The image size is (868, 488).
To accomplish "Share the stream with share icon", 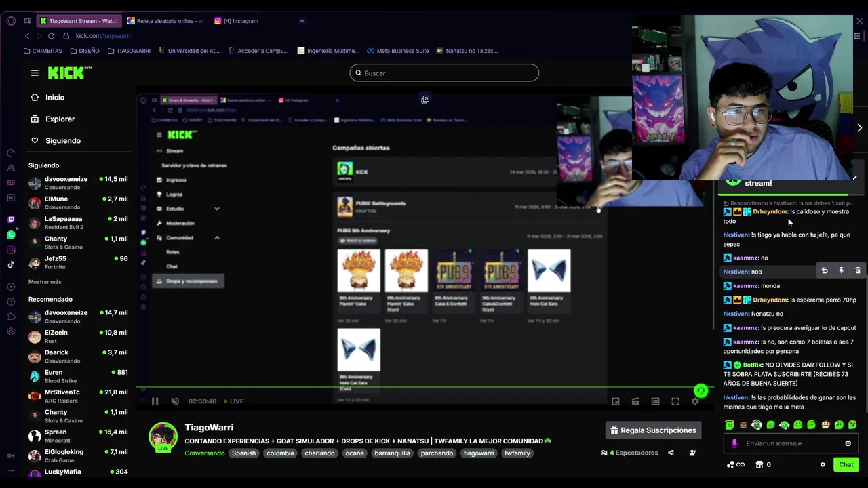I will (x=671, y=453).
